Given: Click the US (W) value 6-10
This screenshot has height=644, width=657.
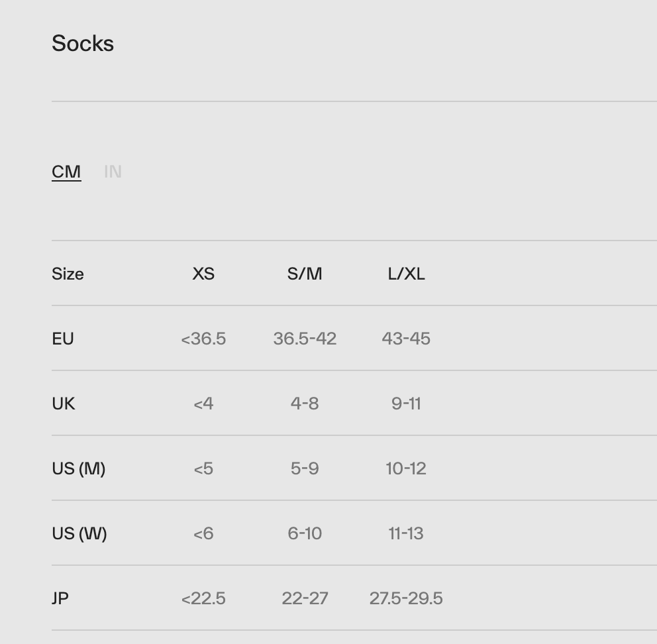Looking at the screenshot, I should tap(305, 533).
